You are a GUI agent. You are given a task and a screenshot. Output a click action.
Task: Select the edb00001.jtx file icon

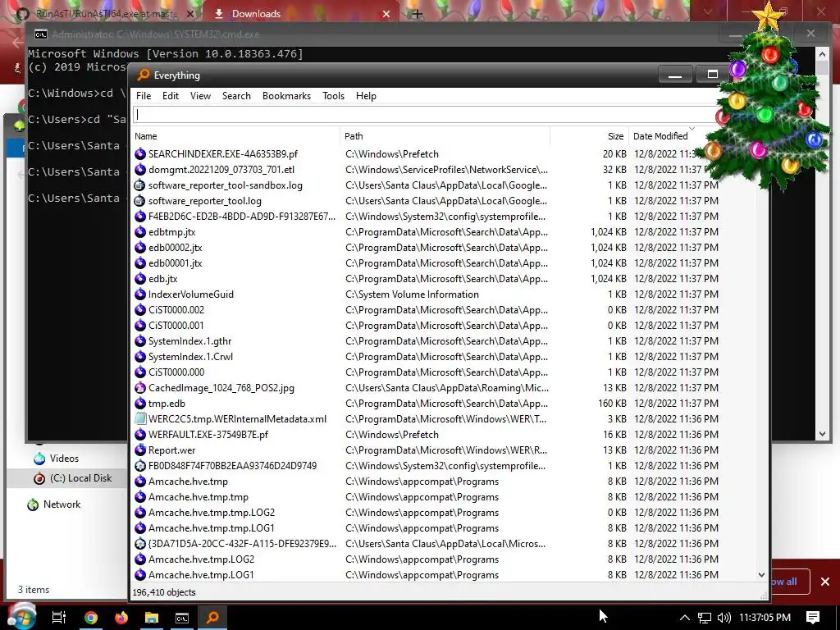[x=139, y=263]
